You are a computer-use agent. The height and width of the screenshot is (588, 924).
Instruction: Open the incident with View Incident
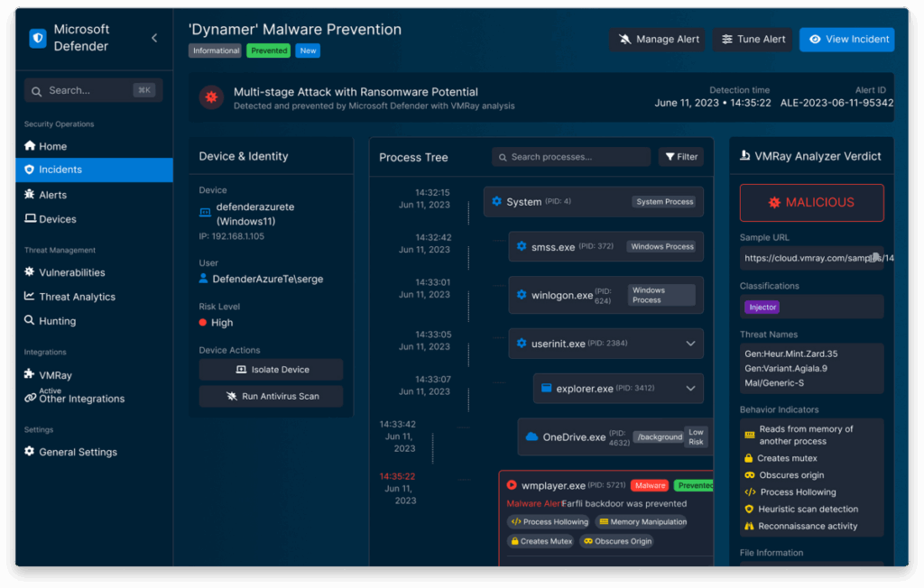846,40
